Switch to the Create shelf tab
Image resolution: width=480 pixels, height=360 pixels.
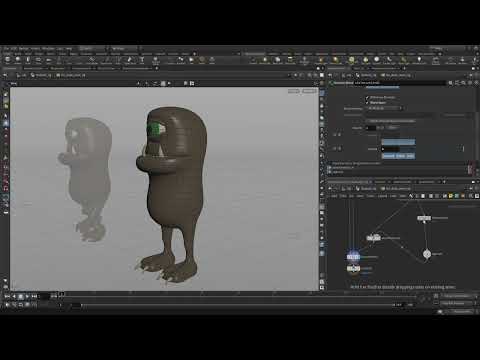(7, 54)
